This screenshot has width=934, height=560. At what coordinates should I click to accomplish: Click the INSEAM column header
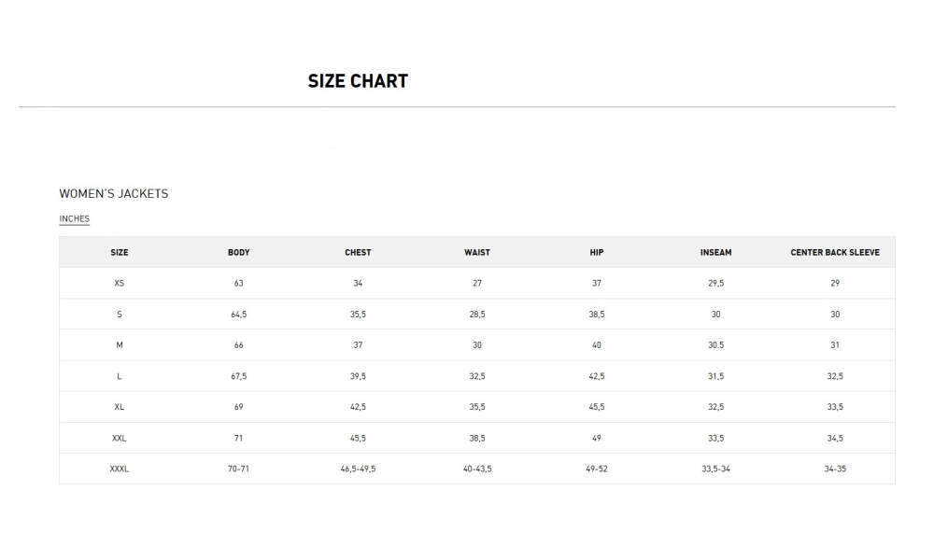coord(716,252)
